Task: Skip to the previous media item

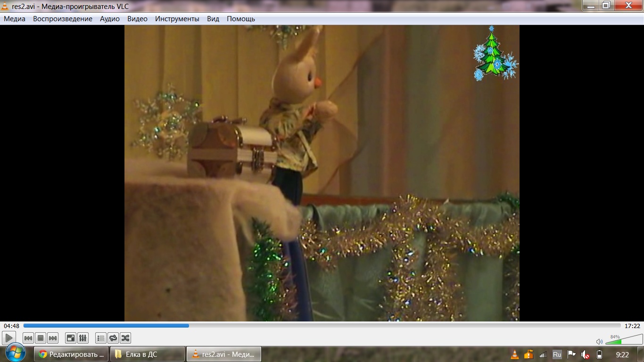Action: coord(28,338)
